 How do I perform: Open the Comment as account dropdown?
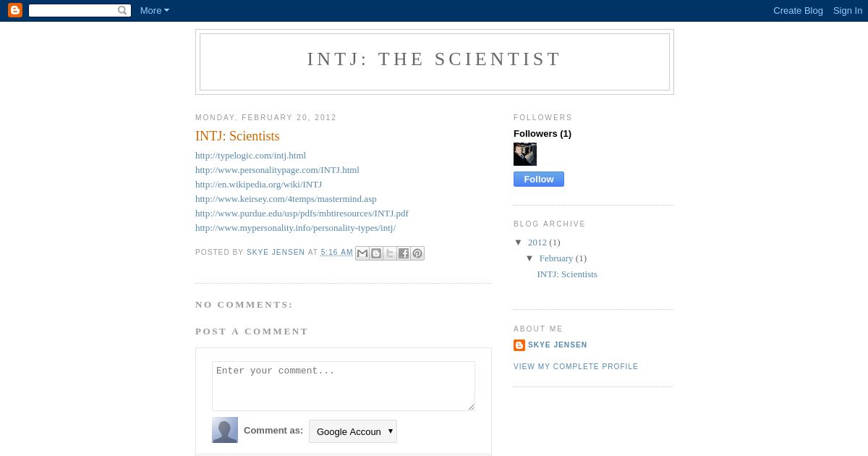coord(353,431)
